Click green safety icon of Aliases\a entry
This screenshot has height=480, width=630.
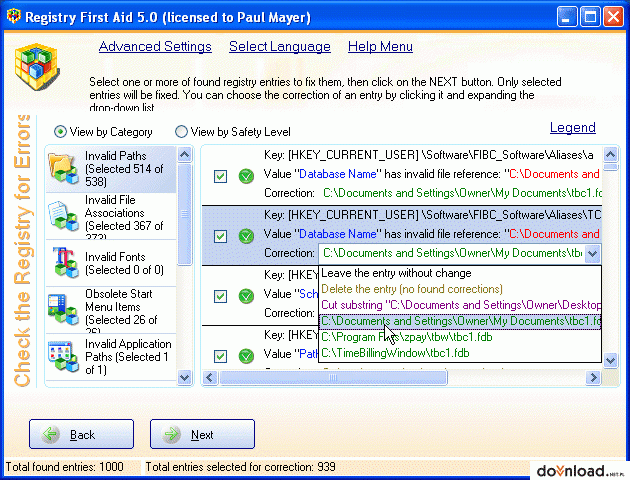(x=246, y=176)
